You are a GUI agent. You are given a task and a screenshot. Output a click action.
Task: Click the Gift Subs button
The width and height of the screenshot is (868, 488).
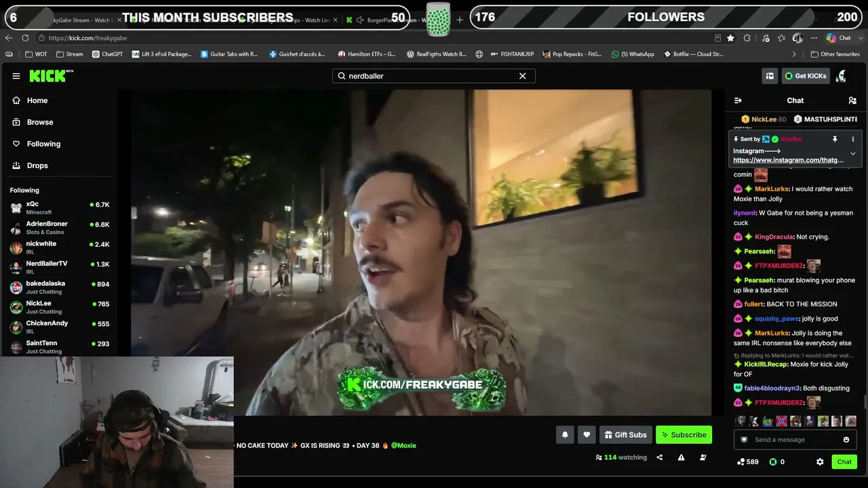625,434
